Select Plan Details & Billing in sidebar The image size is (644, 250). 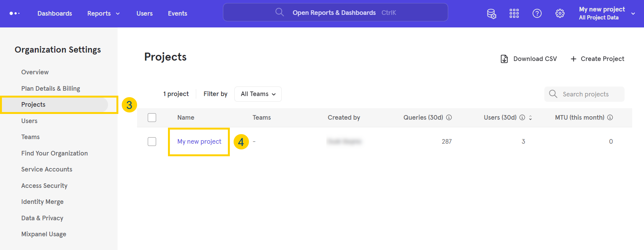(x=51, y=88)
